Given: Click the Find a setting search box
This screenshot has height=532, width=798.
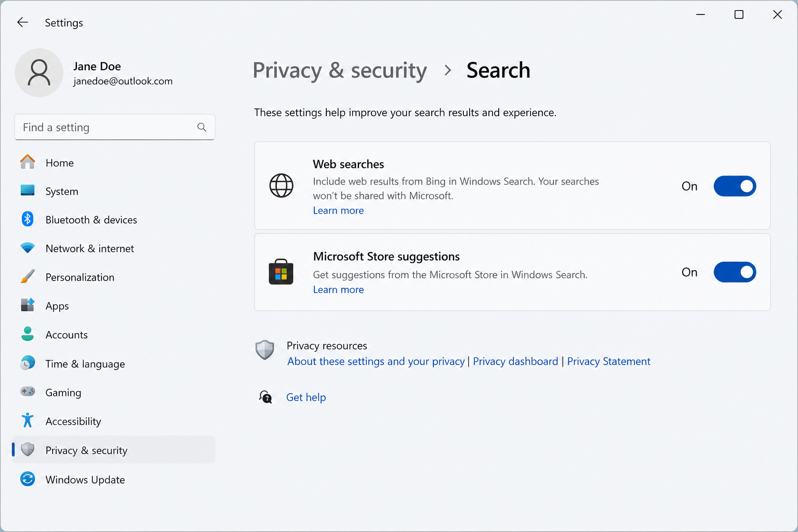Looking at the screenshot, I should pos(115,127).
